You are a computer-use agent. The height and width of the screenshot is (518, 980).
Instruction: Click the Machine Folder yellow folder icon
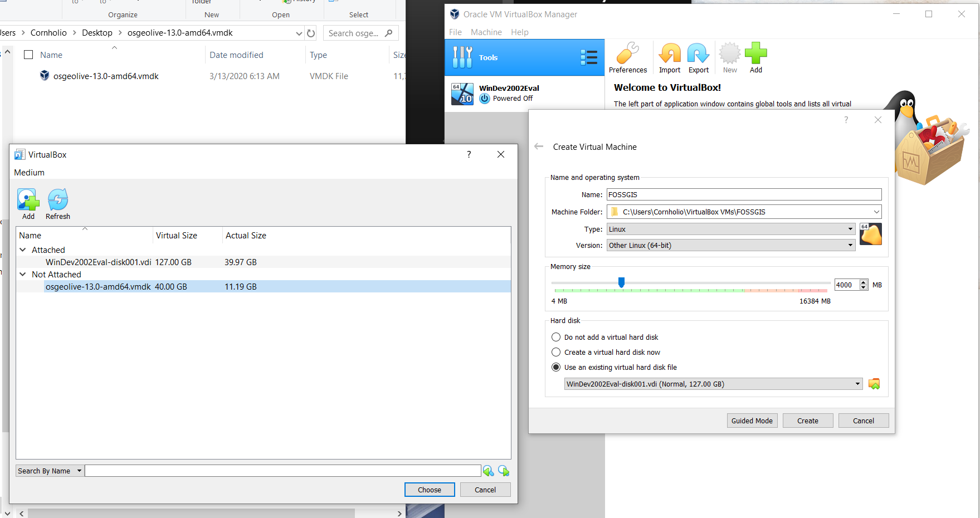pos(615,212)
